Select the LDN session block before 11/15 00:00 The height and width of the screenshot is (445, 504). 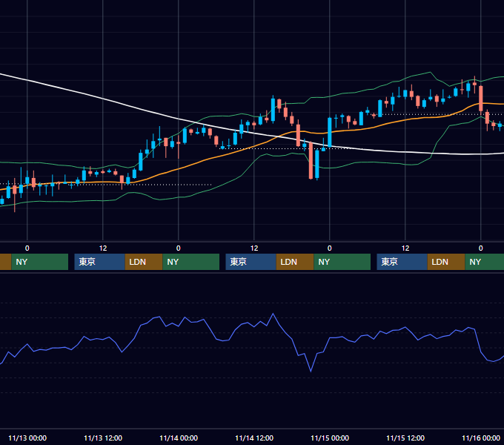coord(295,262)
